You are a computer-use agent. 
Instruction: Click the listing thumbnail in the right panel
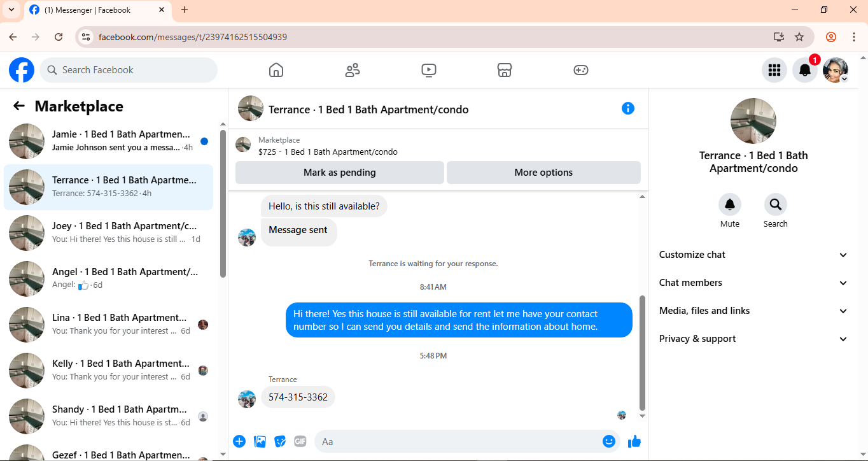(x=753, y=121)
